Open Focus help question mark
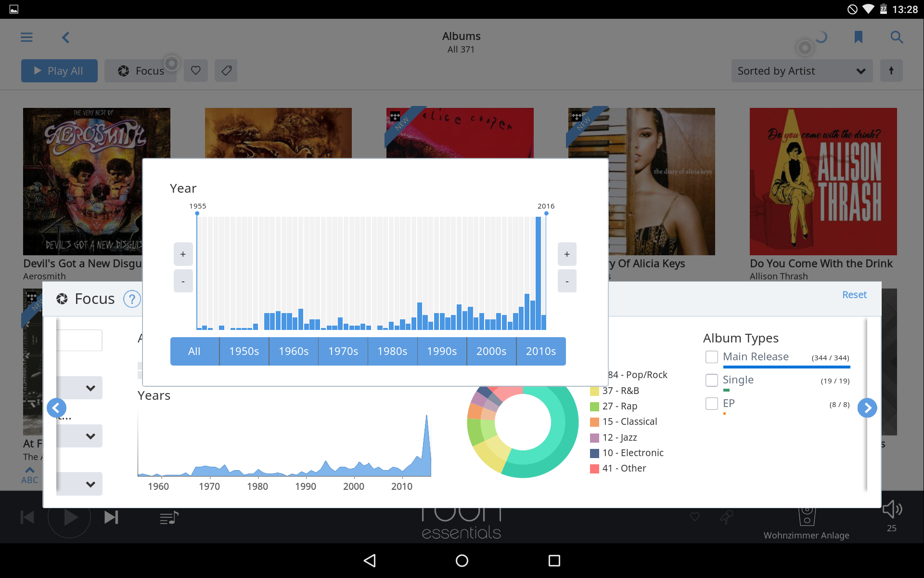Image resolution: width=924 pixels, height=578 pixels. pos(132,299)
